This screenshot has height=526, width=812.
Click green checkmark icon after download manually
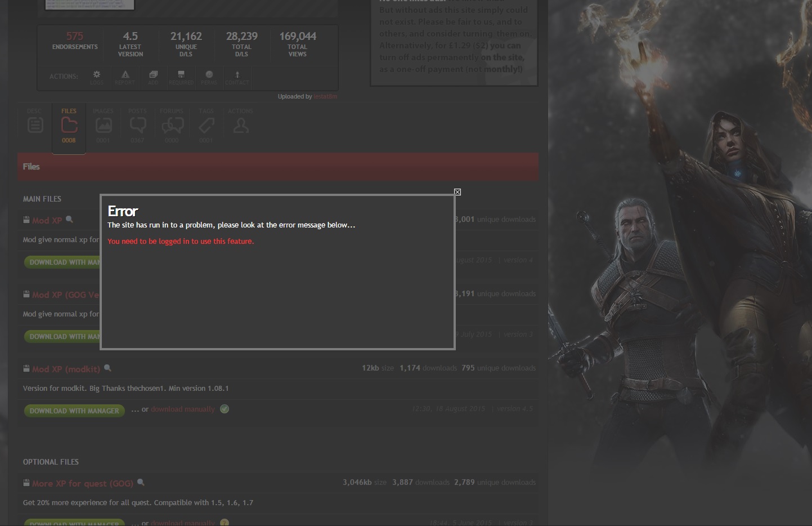225,409
